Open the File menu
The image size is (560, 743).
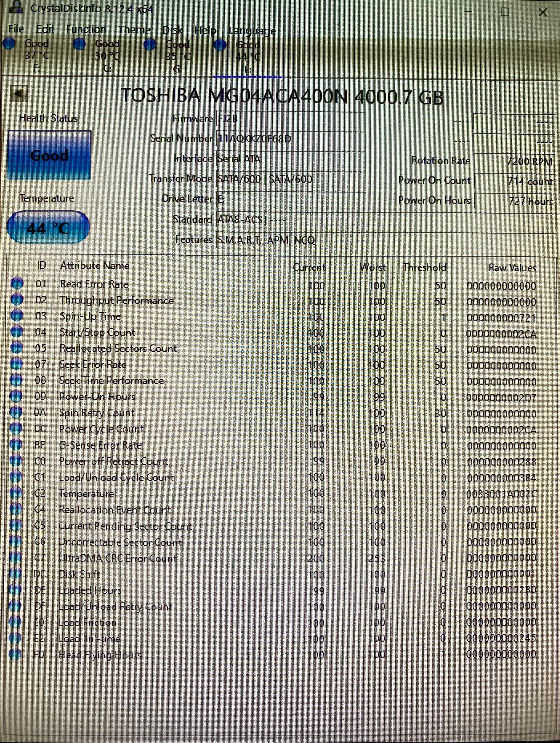pos(16,29)
